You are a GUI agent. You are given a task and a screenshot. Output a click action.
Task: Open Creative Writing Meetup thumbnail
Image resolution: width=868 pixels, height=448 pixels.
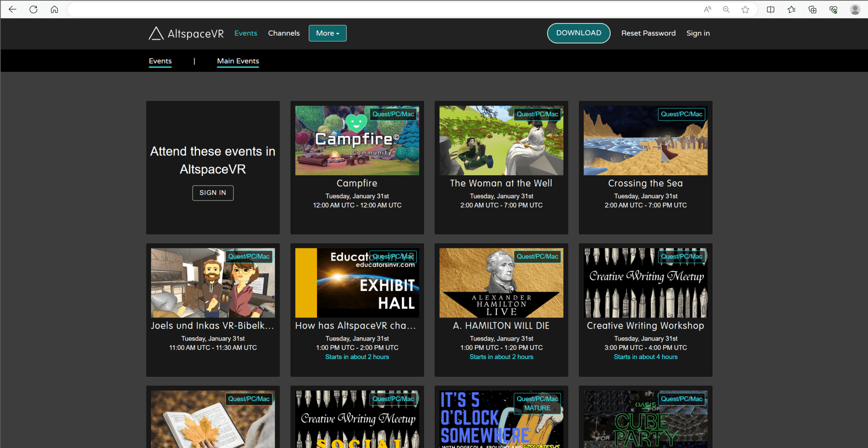(646, 283)
